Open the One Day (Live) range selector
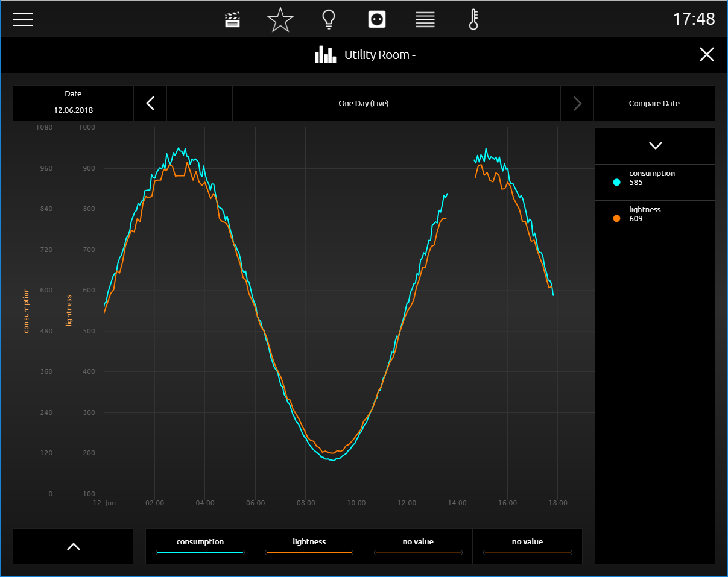The height and width of the screenshot is (577, 728). click(364, 103)
